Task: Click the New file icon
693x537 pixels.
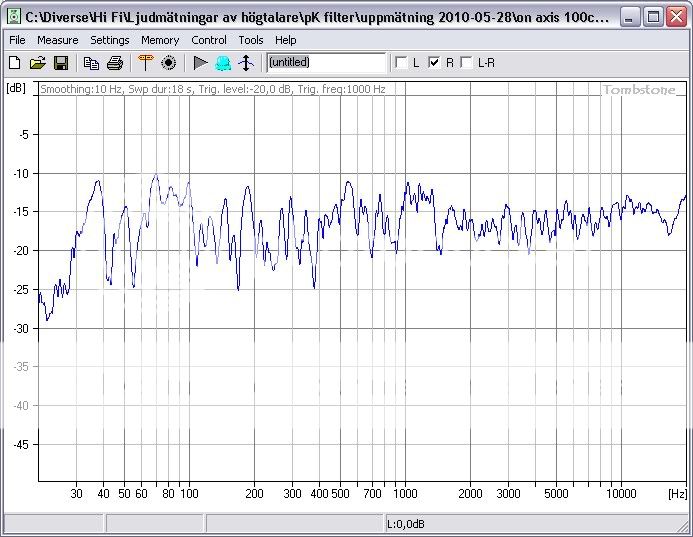Action: point(14,63)
